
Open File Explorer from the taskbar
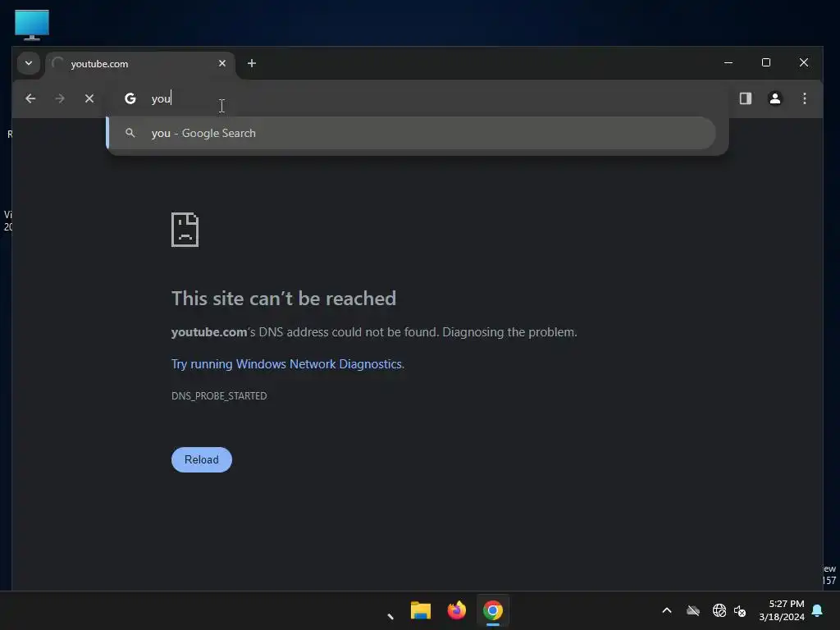421,610
